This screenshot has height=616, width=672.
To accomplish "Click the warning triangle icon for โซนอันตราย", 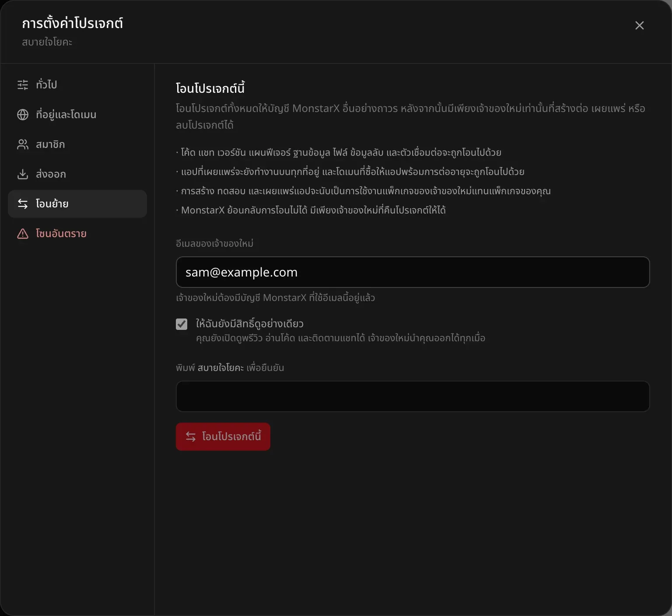I will coord(23,234).
